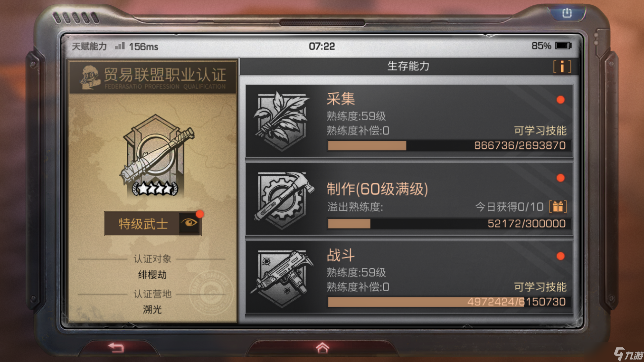Viewport: 644px width, 362px height.
Task: Select the 生存能力 header tab
Action: [409, 66]
